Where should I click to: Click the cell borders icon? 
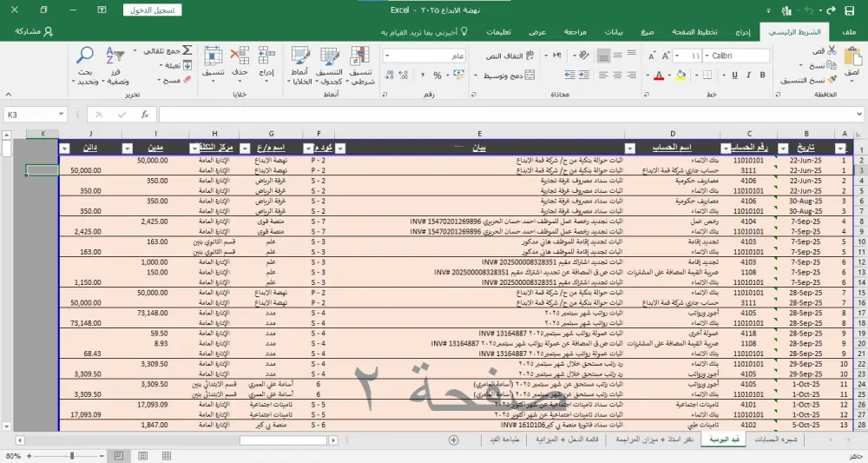[707, 75]
